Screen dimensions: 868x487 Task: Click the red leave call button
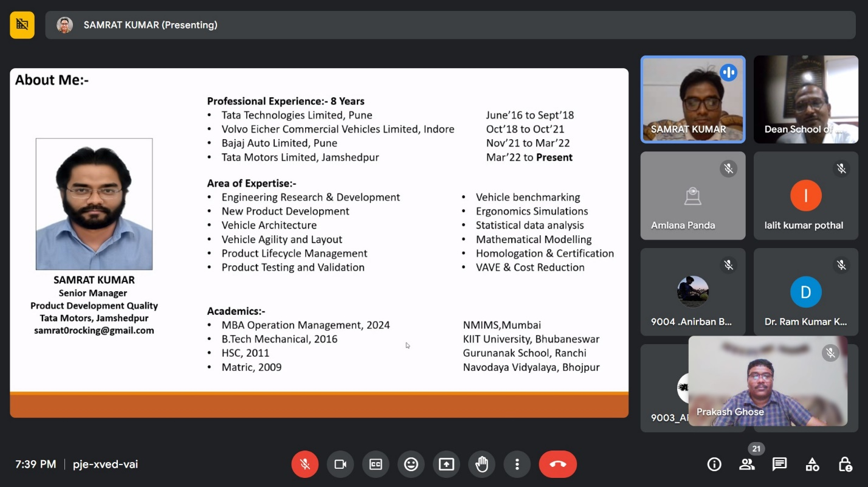(x=557, y=465)
